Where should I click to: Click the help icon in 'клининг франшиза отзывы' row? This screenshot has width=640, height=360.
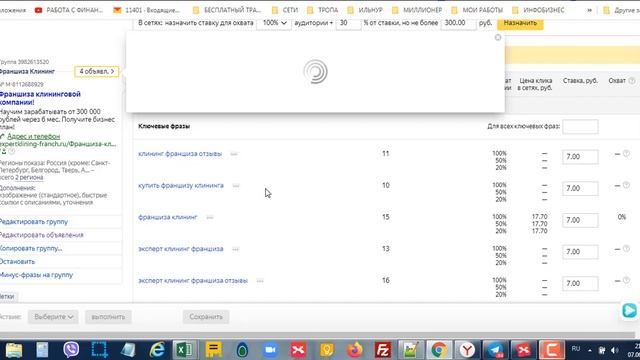tap(627, 153)
